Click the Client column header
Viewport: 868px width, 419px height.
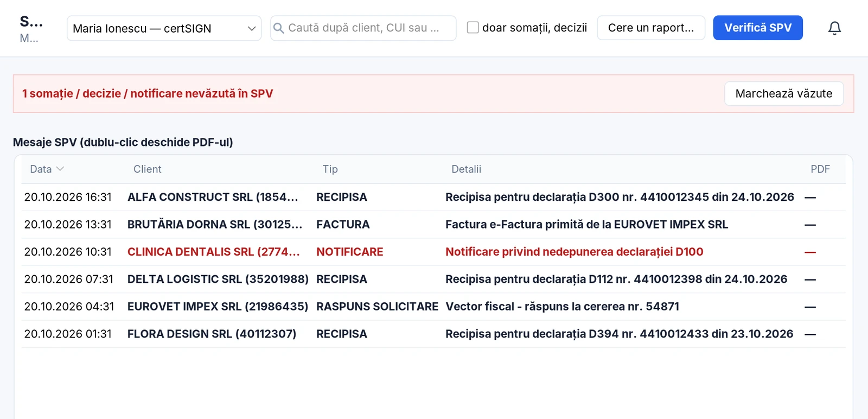click(x=148, y=169)
